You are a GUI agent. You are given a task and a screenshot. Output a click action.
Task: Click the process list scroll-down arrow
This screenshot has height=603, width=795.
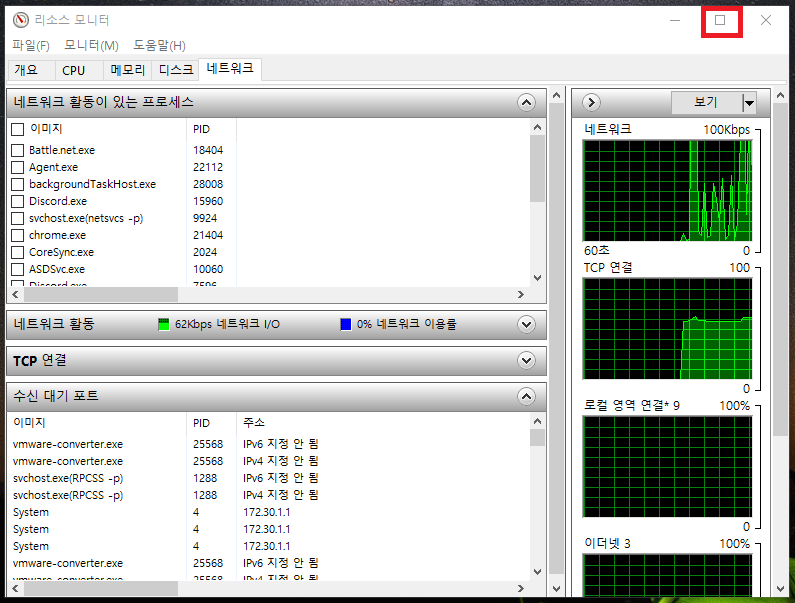pos(537,278)
